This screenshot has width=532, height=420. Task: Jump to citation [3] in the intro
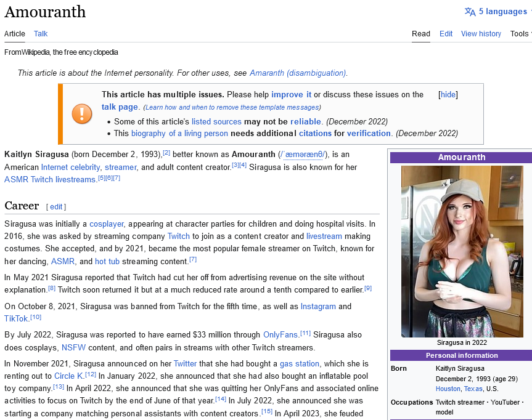click(235, 166)
